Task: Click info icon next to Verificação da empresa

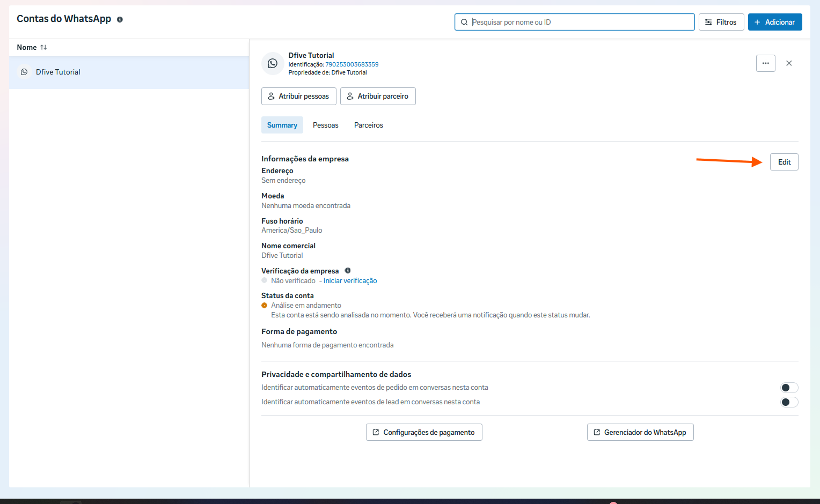Action: pyautogui.click(x=348, y=271)
